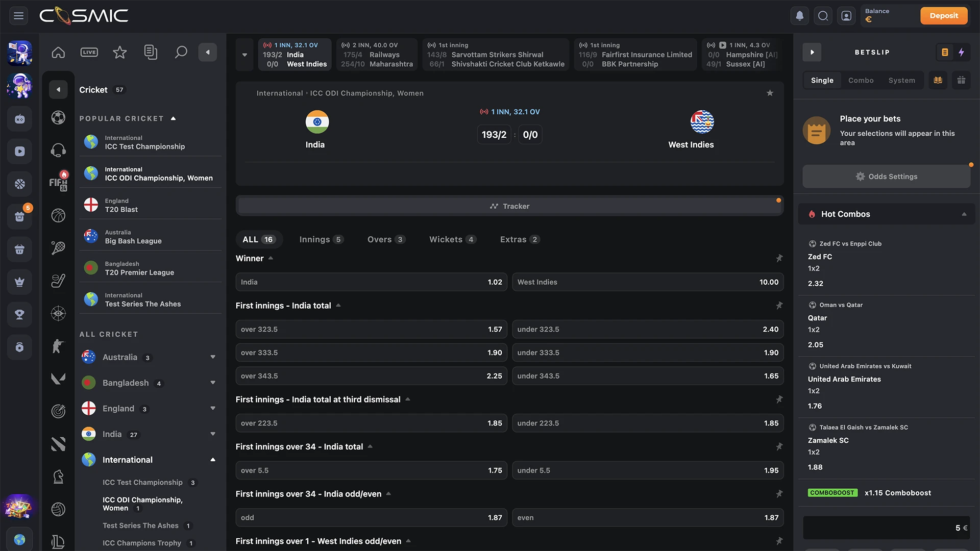Select the darts target sport icon

point(58,411)
